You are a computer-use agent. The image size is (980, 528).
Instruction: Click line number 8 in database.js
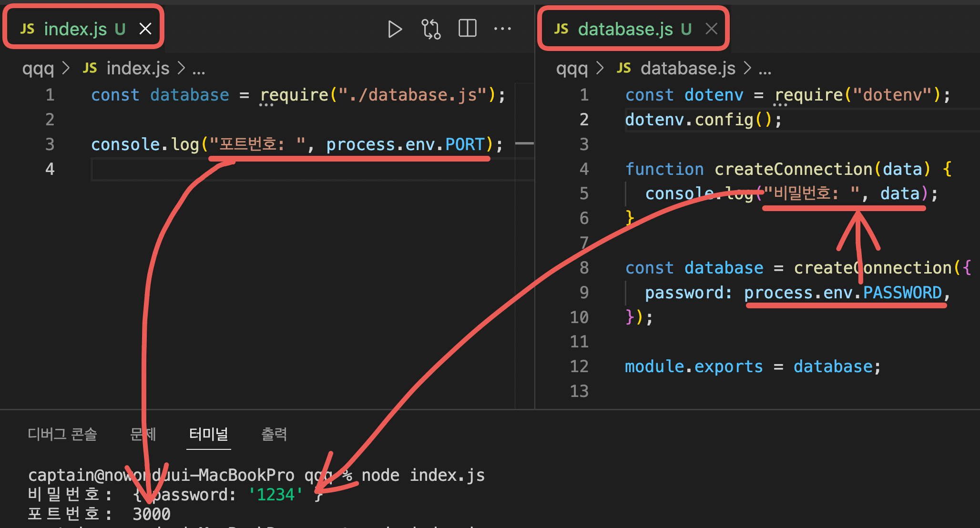point(584,268)
